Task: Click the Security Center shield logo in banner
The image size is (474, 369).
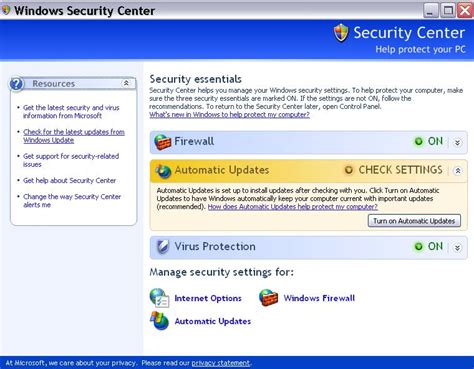Action: click(341, 33)
